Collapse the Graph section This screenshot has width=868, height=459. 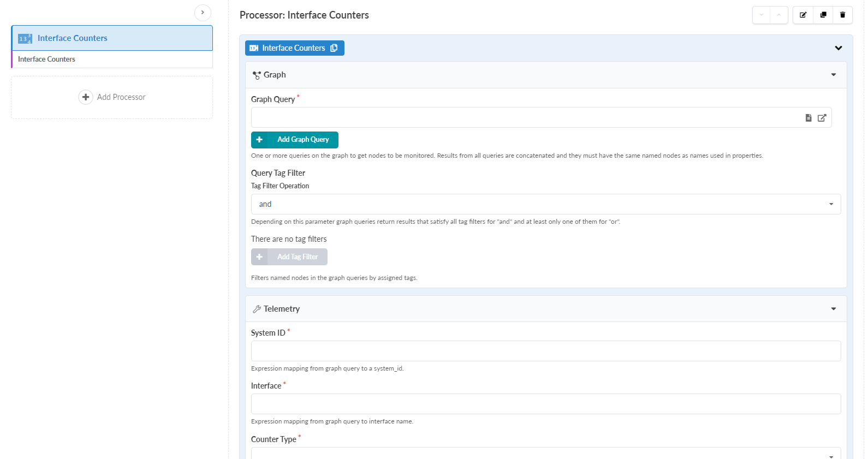tap(833, 75)
